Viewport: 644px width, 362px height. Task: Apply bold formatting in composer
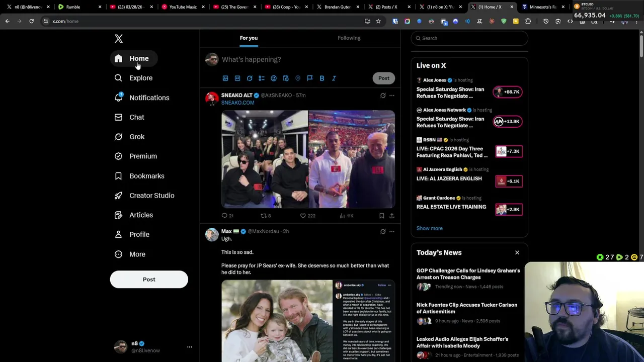click(x=322, y=78)
